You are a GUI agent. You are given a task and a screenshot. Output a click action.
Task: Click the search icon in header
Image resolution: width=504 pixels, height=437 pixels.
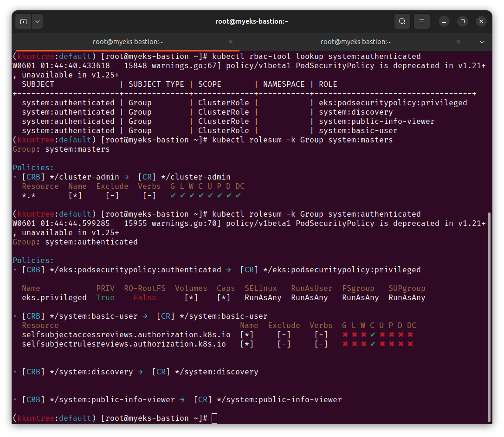[402, 21]
